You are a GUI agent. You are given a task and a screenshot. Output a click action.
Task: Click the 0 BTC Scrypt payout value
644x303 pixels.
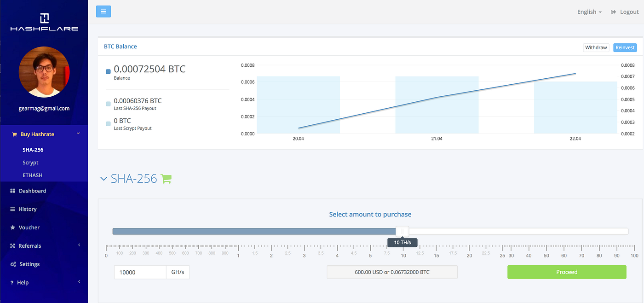coord(122,121)
